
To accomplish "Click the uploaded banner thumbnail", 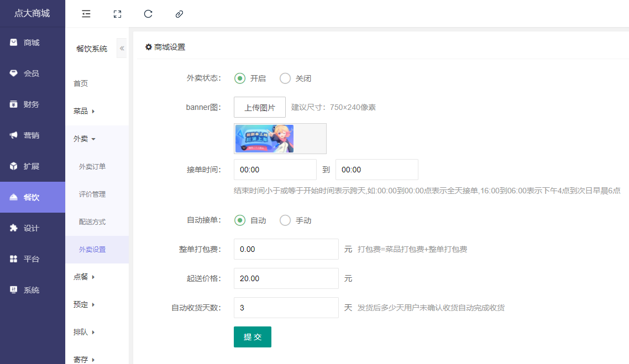I will 264,139.
